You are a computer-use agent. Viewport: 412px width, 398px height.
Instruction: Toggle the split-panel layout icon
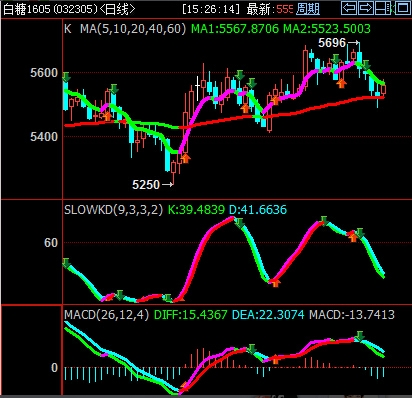pos(382,8)
